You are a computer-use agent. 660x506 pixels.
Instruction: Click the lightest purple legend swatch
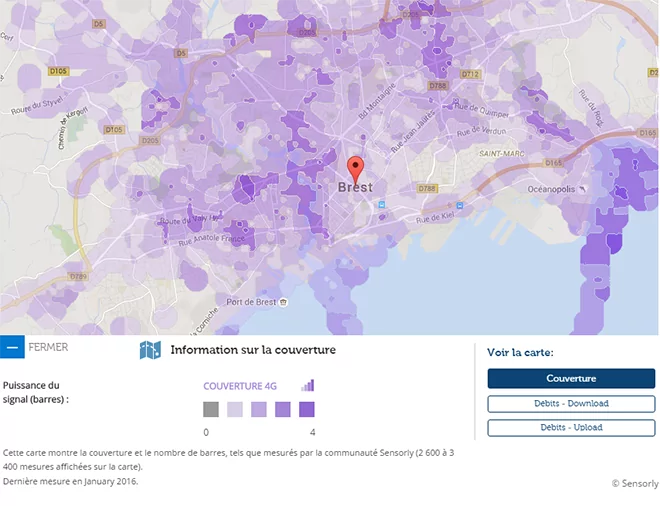pos(235,409)
